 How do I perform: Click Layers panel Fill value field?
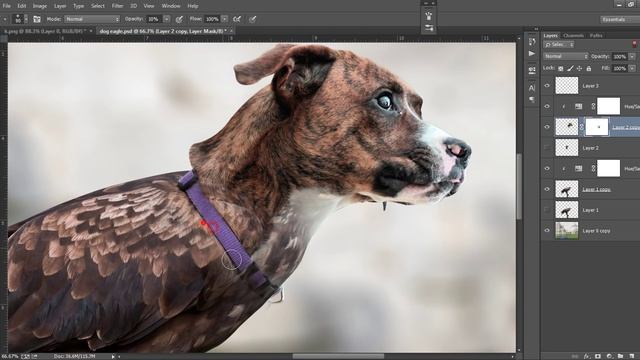[620, 69]
